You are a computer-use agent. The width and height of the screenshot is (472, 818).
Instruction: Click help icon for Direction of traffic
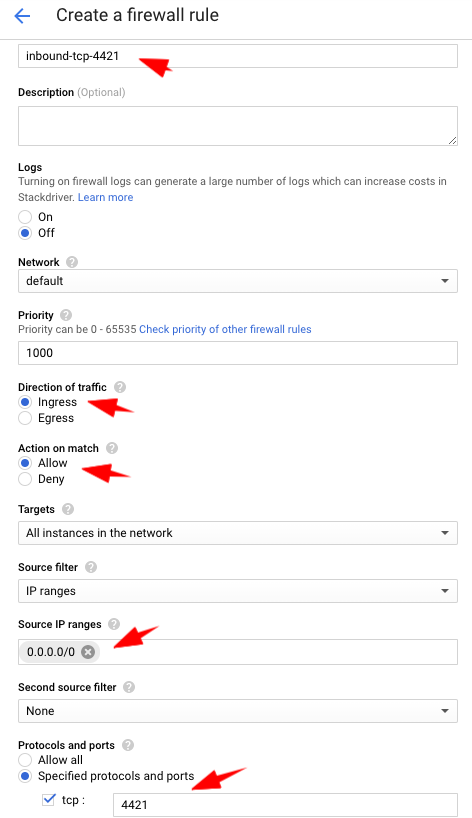(x=120, y=387)
